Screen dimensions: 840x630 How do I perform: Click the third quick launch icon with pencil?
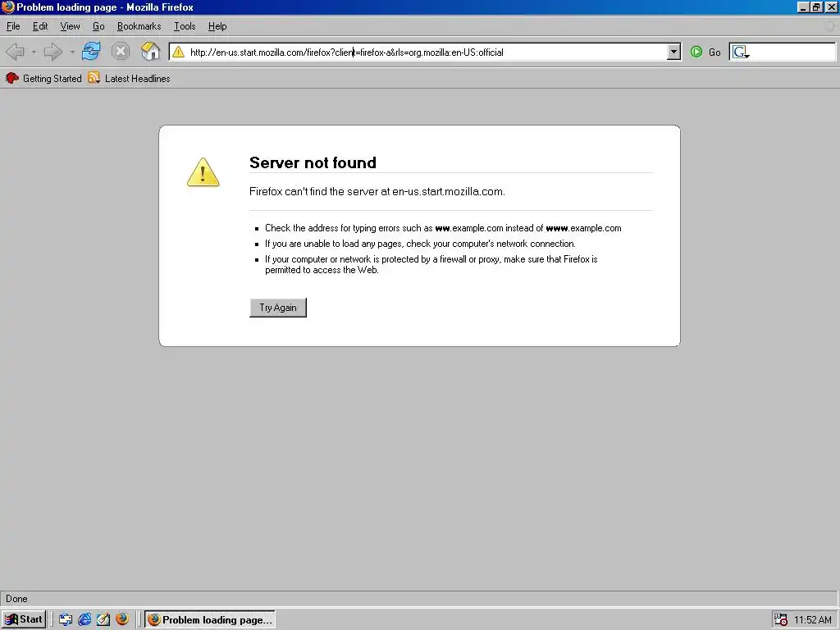pos(103,619)
